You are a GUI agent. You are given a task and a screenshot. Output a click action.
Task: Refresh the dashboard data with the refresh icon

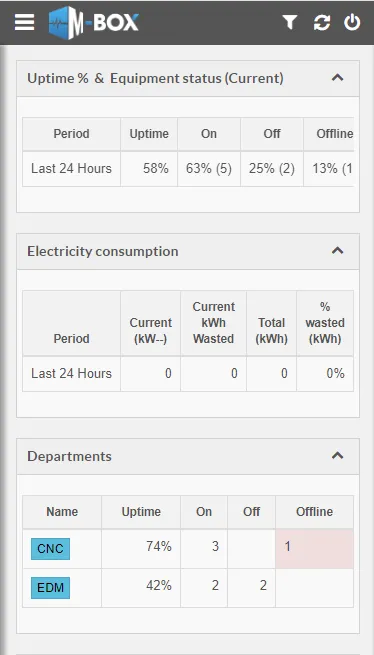[x=322, y=22]
